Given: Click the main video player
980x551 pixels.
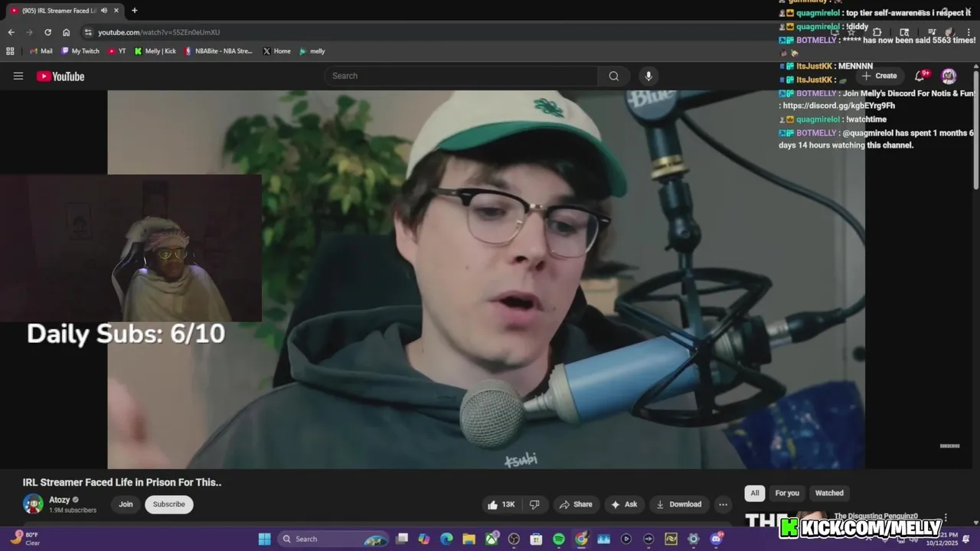Looking at the screenshot, I should pos(486,279).
